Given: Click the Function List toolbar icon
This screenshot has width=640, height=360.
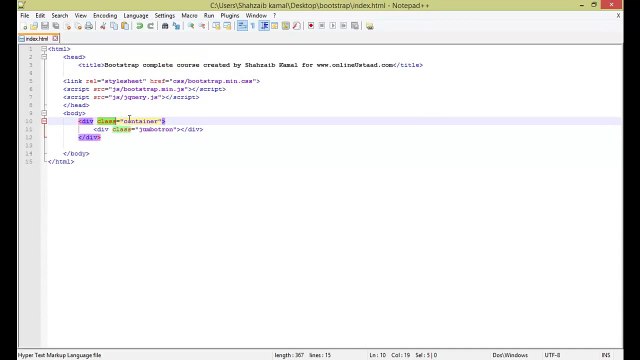Looking at the screenshot, I should click(x=297, y=26).
